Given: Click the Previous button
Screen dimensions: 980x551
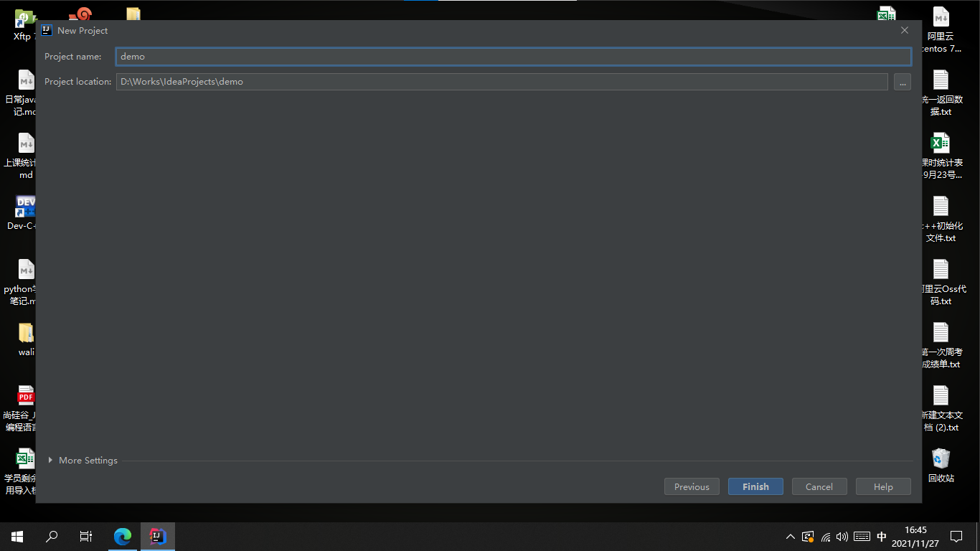Looking at the screenshot, I should 692,486.
